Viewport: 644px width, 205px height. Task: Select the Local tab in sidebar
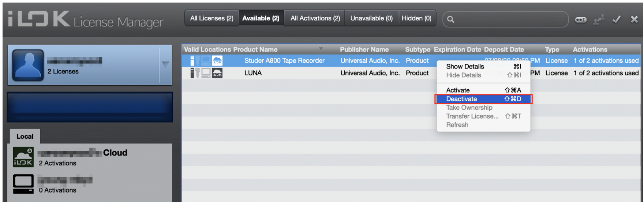[x=25, y=136]
